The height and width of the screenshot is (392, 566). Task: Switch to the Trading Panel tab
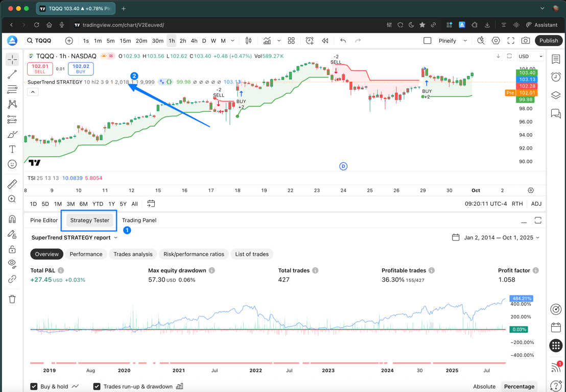point(139,220)
